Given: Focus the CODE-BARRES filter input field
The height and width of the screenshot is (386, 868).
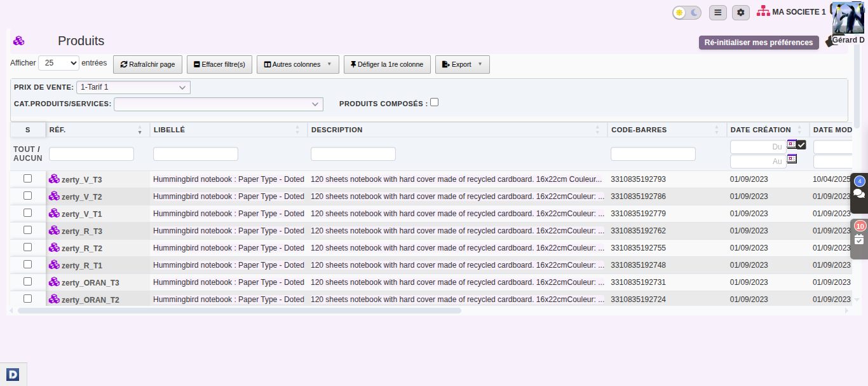Looking at the screenshot, I should point(653,154).
